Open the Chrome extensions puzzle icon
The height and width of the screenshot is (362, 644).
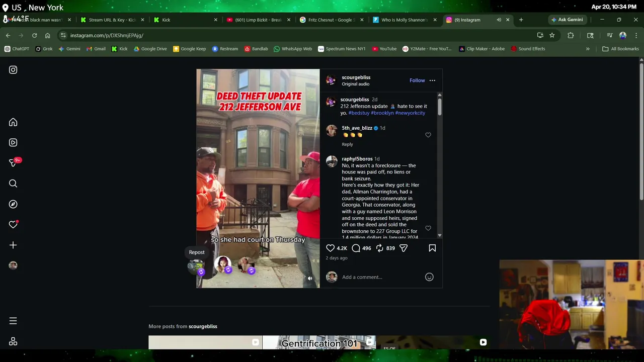(x=571, y=35)
